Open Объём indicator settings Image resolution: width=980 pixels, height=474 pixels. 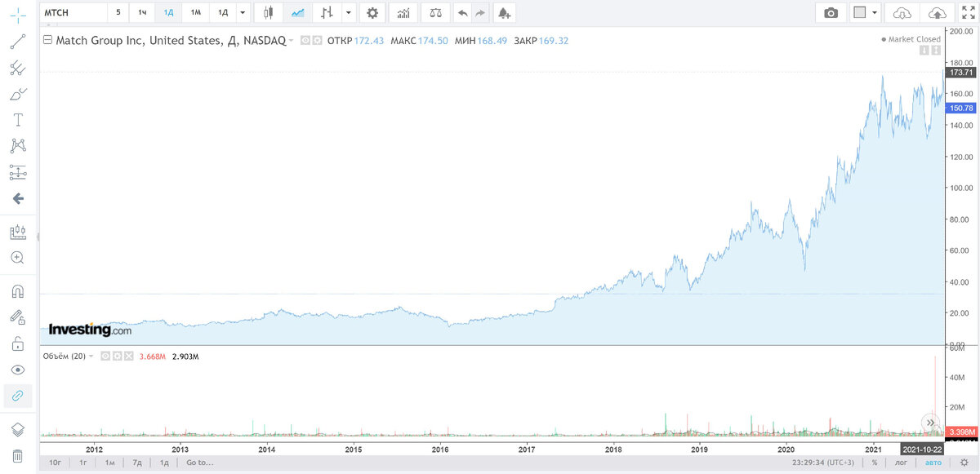coord(116,356)
